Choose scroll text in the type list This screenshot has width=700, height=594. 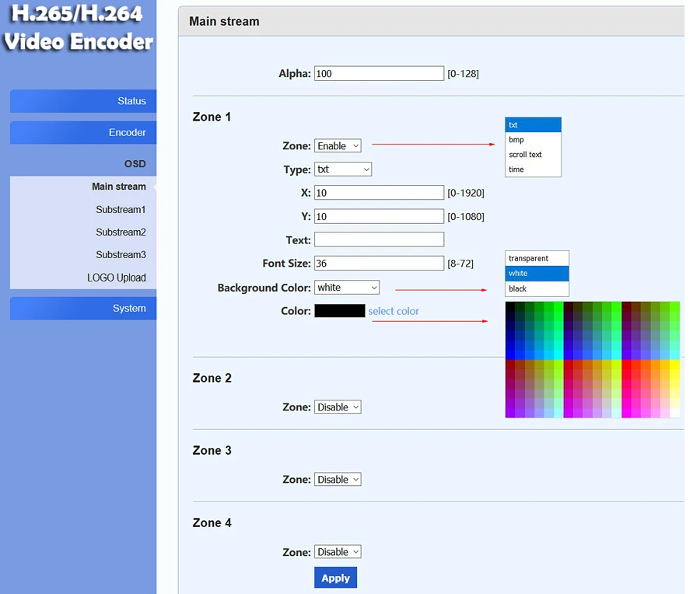point(533,155)
